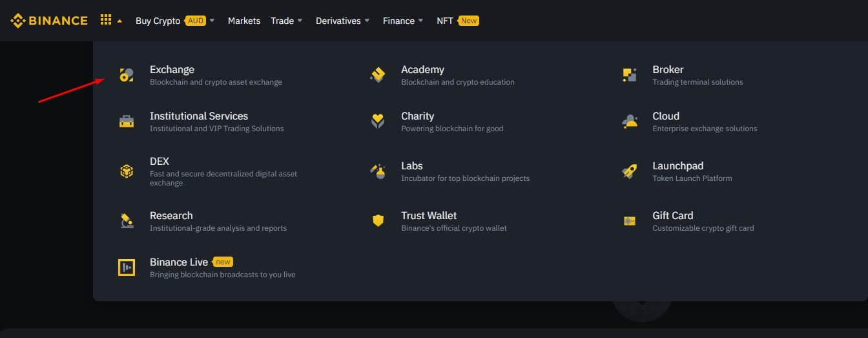868x338 pixels.
Task: Click the Binance logo
Action: pos(49,21)
